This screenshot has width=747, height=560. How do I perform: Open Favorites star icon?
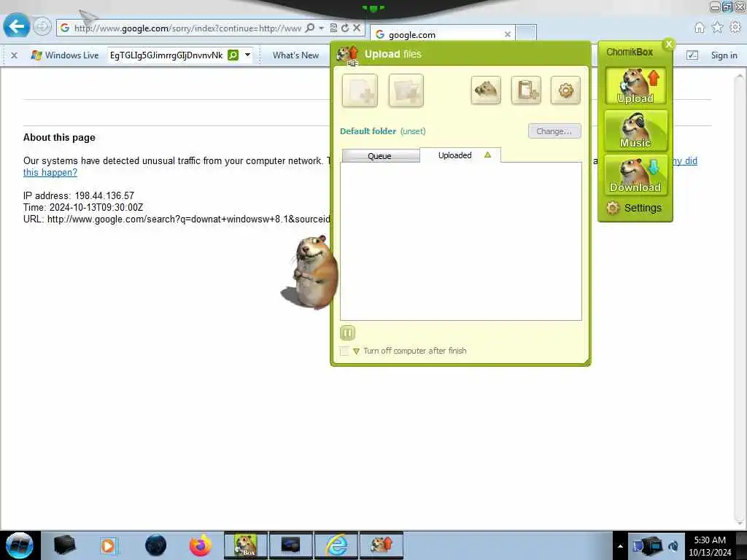(717, 28)
